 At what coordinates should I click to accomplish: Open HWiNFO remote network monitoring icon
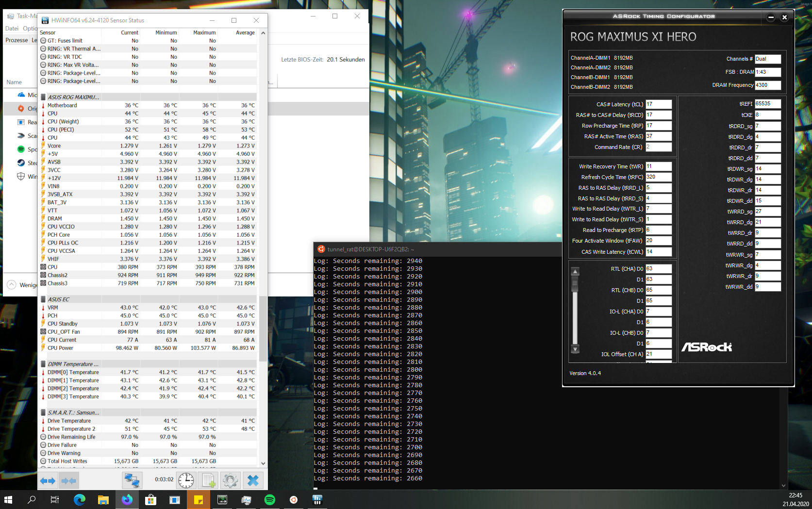[x=132, y=480]
